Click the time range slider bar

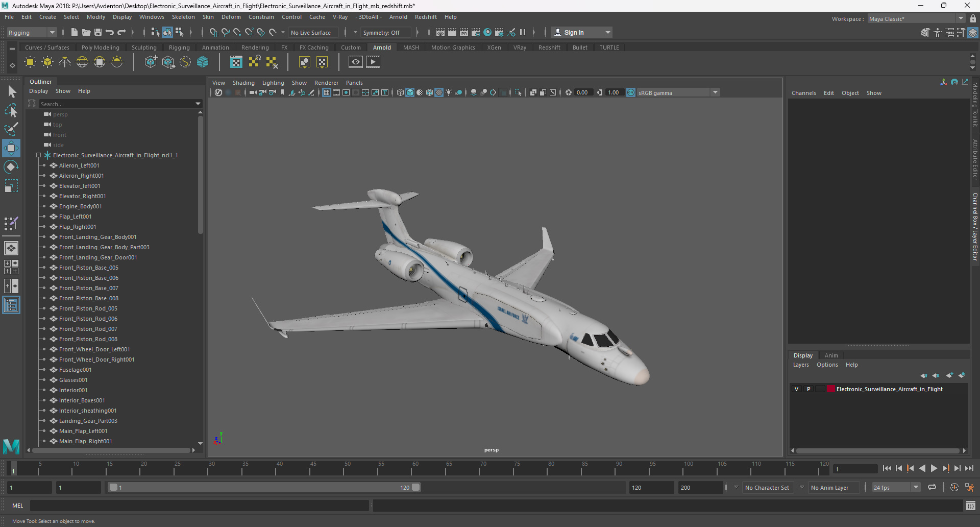[264, 488]
